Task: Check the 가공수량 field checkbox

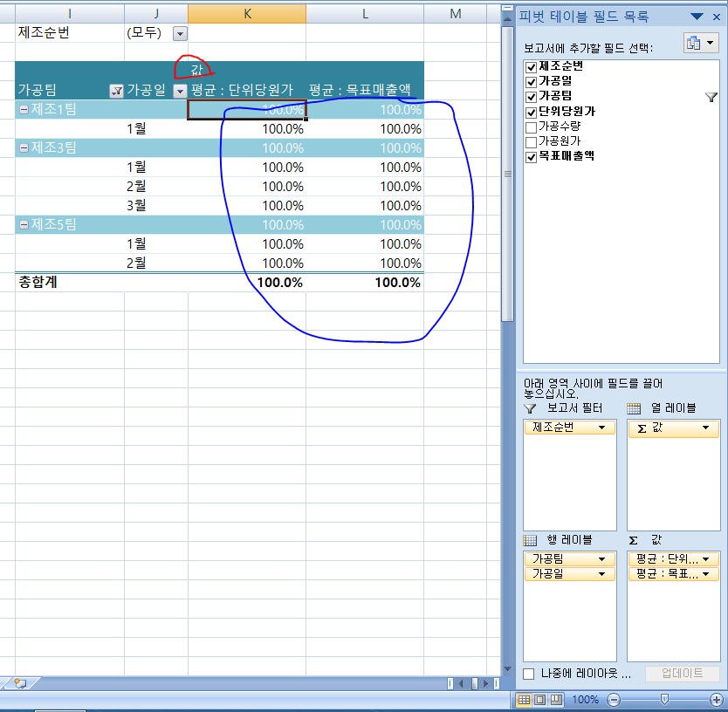Action: coord(531,127)
